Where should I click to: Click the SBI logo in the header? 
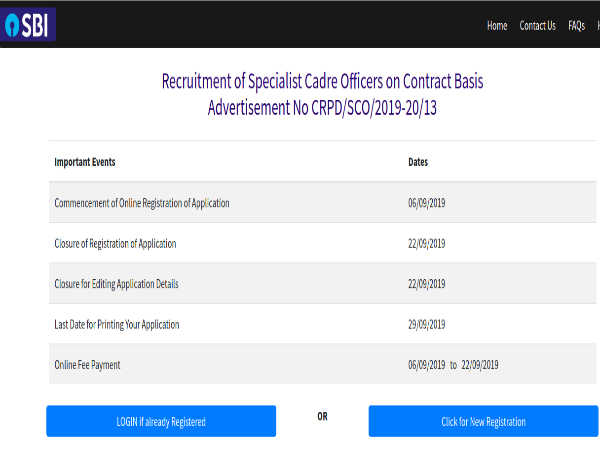point(29,24)
